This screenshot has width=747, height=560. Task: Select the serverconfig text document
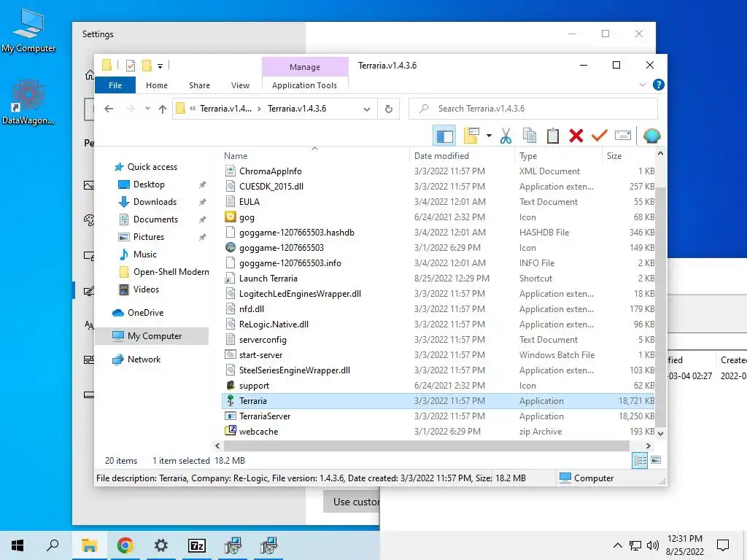pos(263,340)
